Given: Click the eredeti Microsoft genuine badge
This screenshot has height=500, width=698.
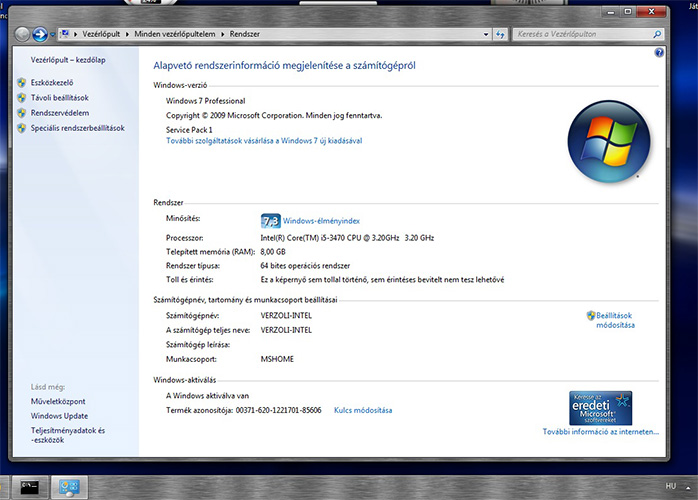Looking at the screenshot, I should pyautogui.click(x=601, y=408).
